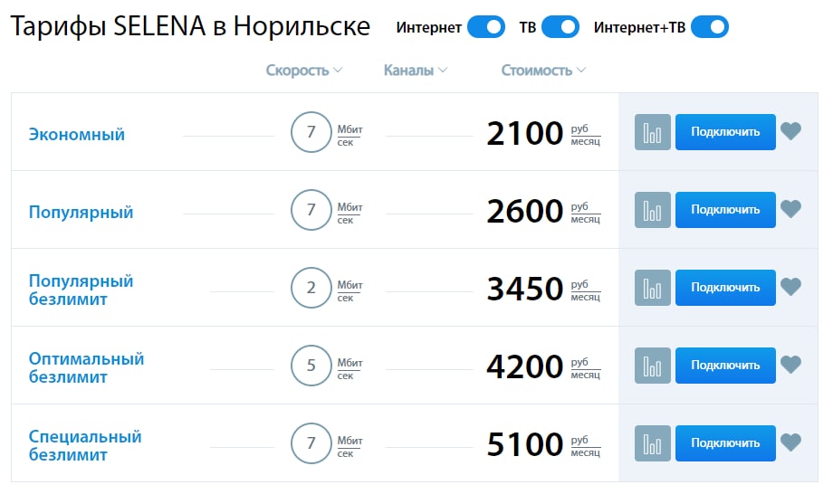Disable the ТВ filter switch
Image resolution: width=833 pixels, height=504 pixels.
point(560,27)
